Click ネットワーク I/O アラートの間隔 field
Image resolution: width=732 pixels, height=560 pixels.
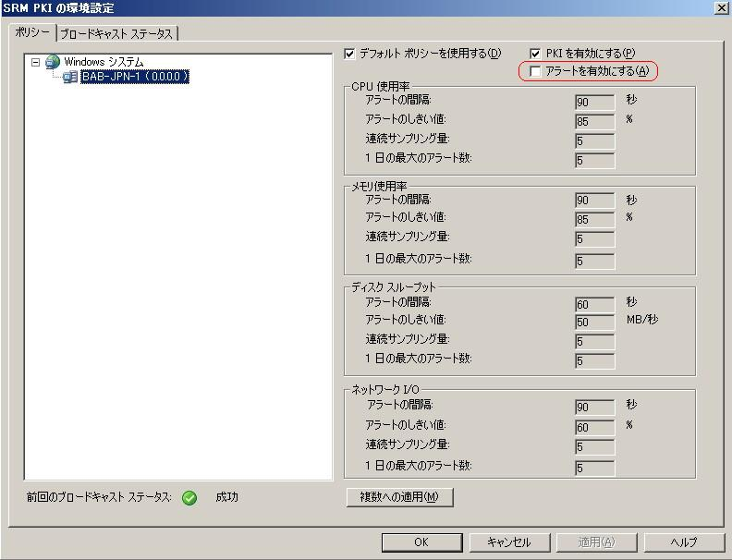tap(595, 408)
